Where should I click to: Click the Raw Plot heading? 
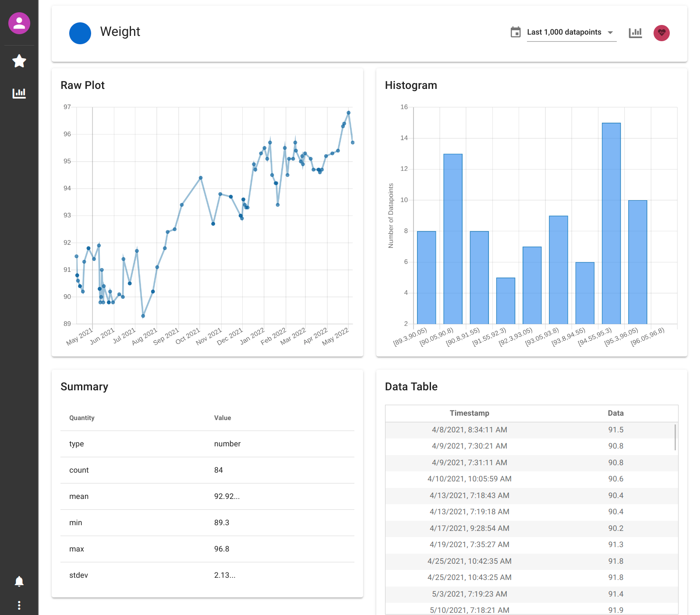[x=83, y=85]
